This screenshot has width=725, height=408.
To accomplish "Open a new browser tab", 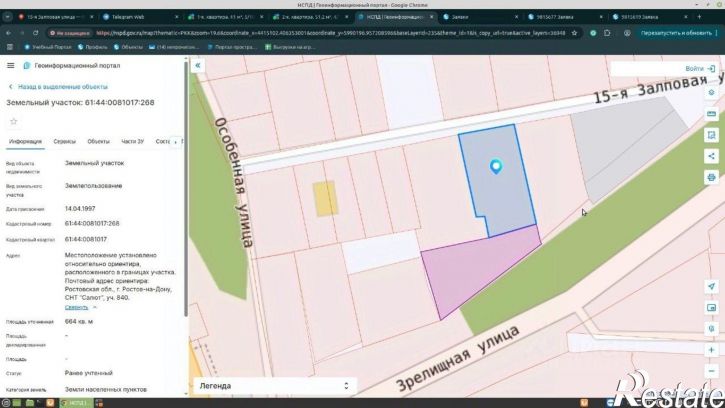I will point(699,17).
